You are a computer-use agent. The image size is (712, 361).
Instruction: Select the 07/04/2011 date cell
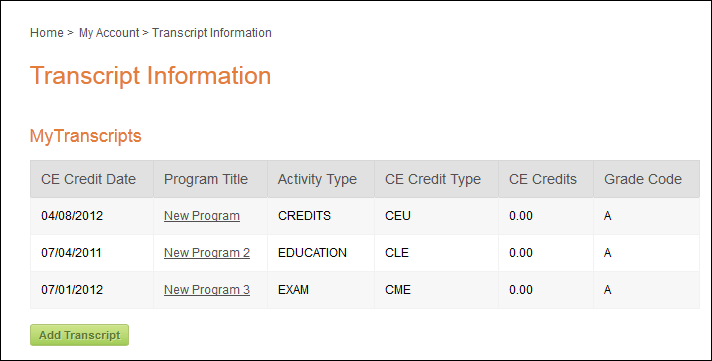pyautogui.click(x=92, y=252)
